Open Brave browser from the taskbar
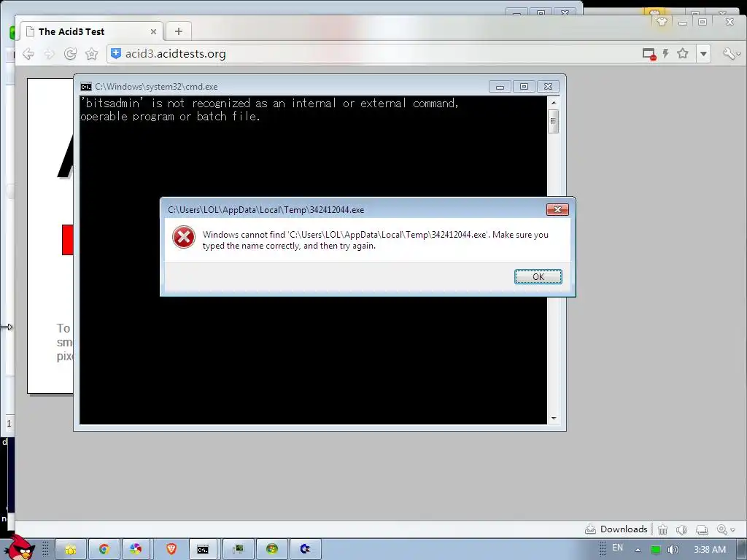This screenshot has height=560, width=747. tap(171, 549)
